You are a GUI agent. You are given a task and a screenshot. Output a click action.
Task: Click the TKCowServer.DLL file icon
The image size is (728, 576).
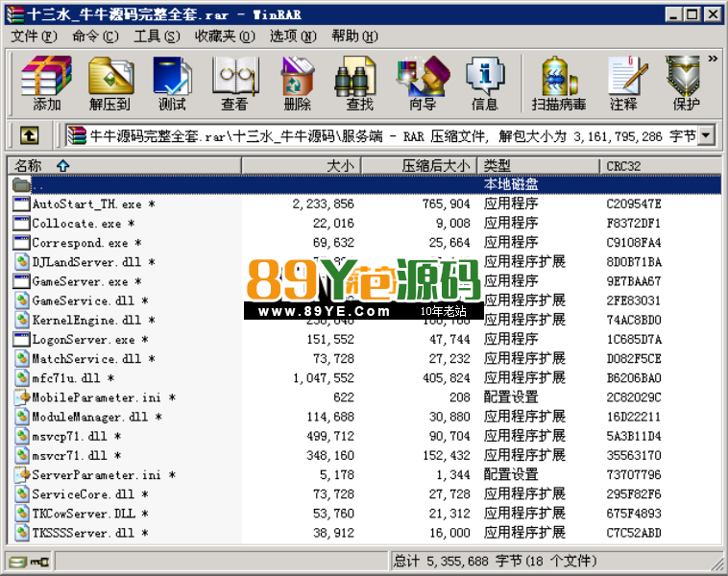click(21, 514)
